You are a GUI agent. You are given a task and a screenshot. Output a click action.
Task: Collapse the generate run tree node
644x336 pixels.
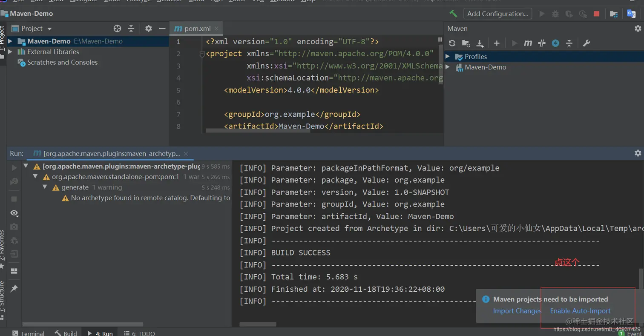point(45,187)
